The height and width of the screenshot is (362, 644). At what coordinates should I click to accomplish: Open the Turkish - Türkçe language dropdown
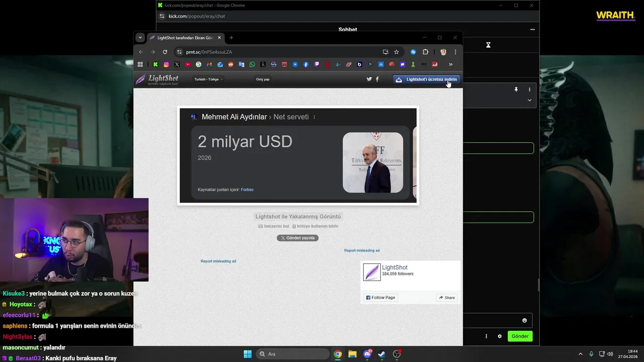coord(208,79)
